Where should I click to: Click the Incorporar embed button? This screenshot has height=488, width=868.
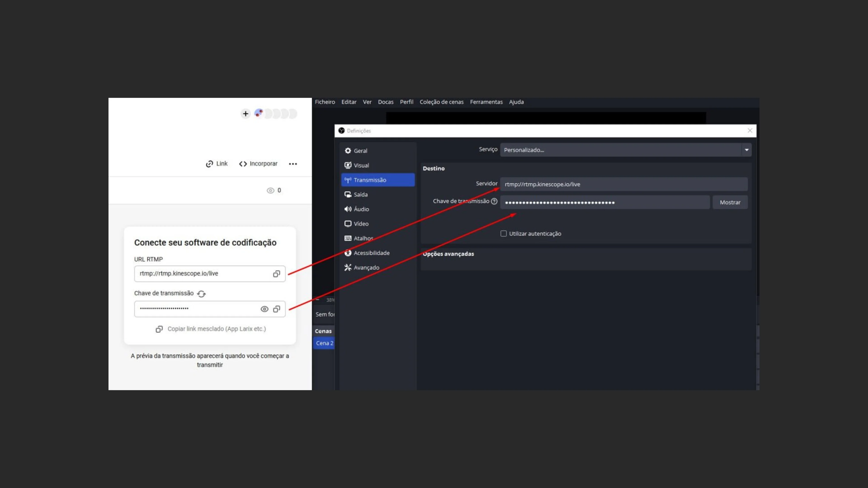click(x=258, y=164)
